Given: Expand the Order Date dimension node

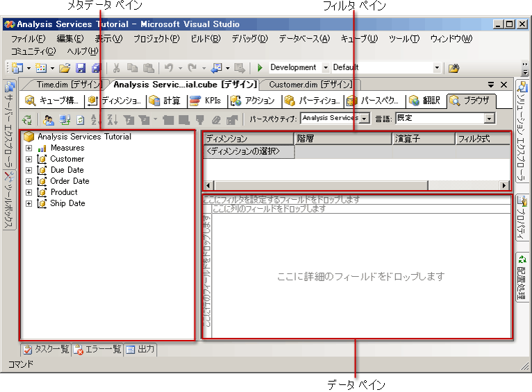Looking at the screenshot, I should pos(28,181).
